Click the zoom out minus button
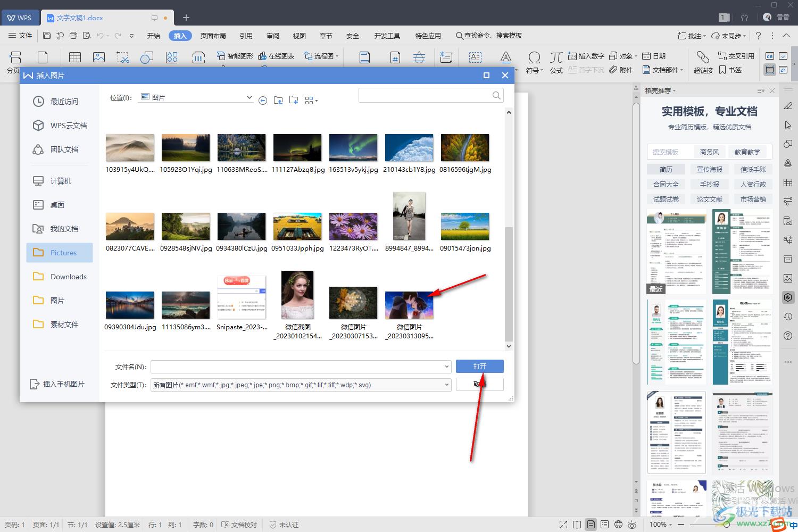 tap(681, 525)
